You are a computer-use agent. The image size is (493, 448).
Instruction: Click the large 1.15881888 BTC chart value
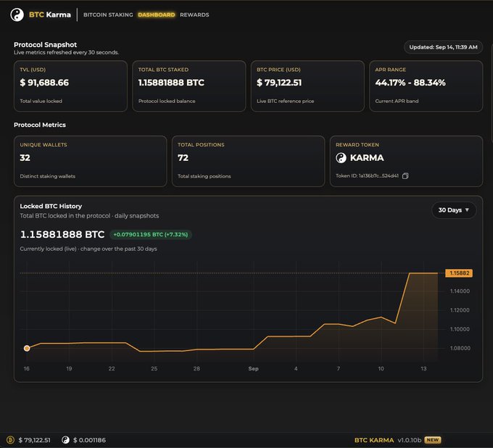pos(62,235)
